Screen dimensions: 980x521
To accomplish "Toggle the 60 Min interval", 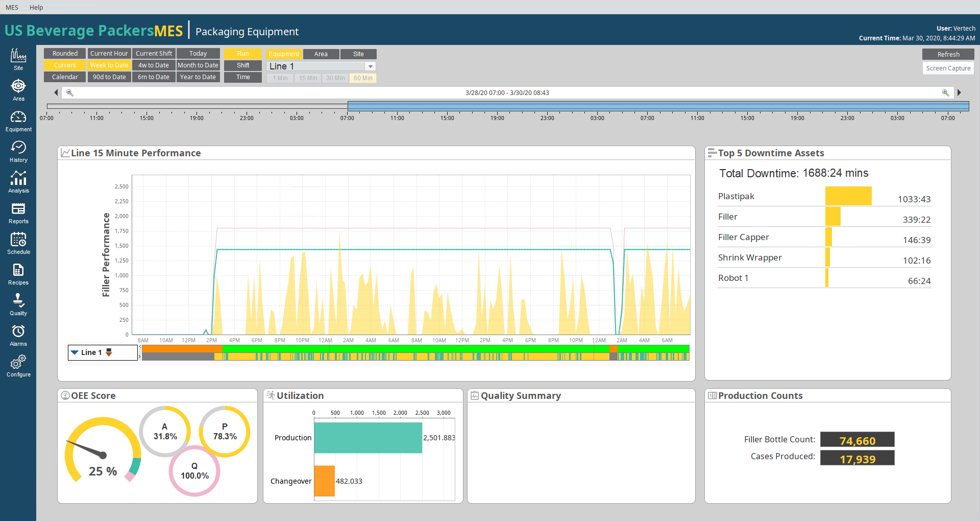I will (363, 78).
